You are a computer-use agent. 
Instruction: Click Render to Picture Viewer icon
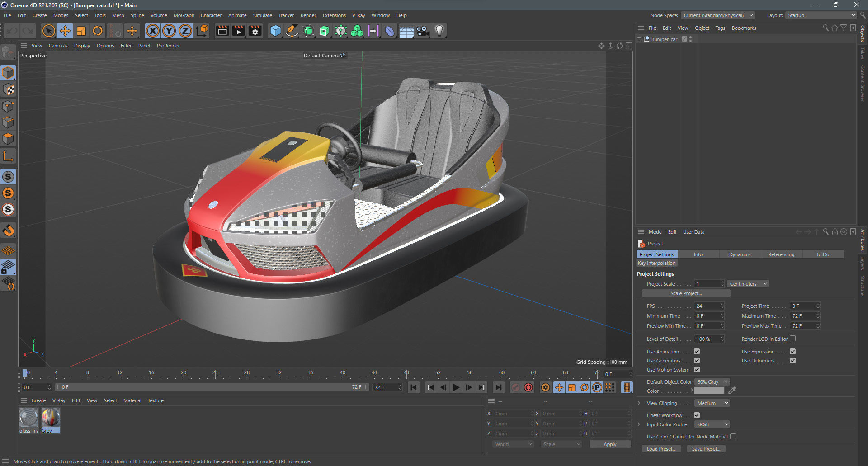click(238, 31)
